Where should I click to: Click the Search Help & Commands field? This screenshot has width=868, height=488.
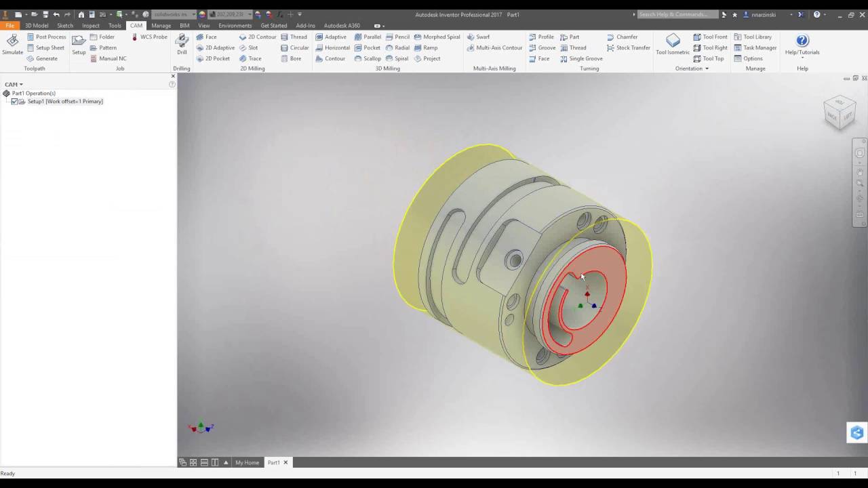coord(677,14)
